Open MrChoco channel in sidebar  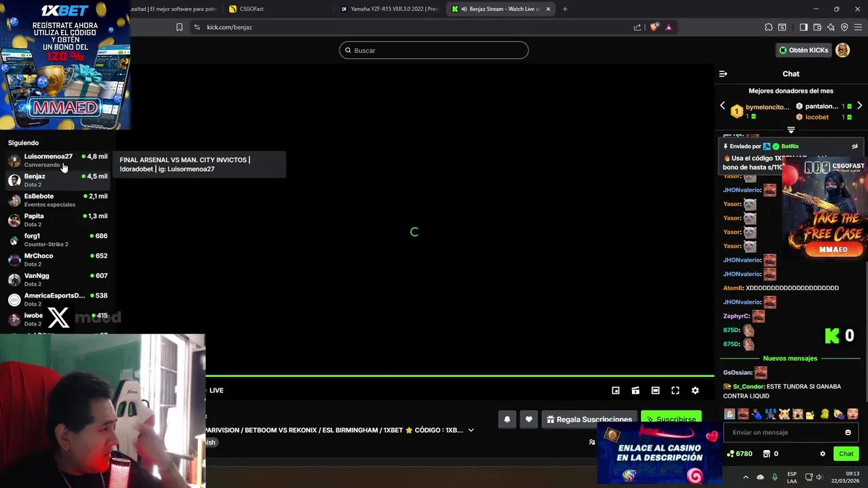click(x=57, y=260)
